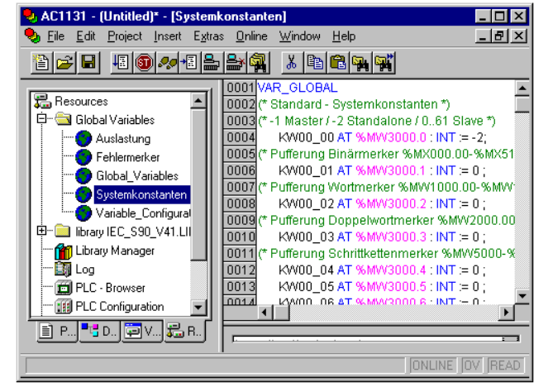Click the Auslastung globe icon

83,139
